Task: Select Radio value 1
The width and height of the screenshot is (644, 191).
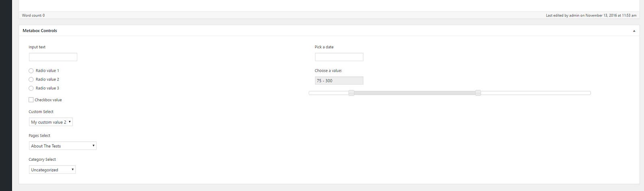Action: tap(31, 71)
